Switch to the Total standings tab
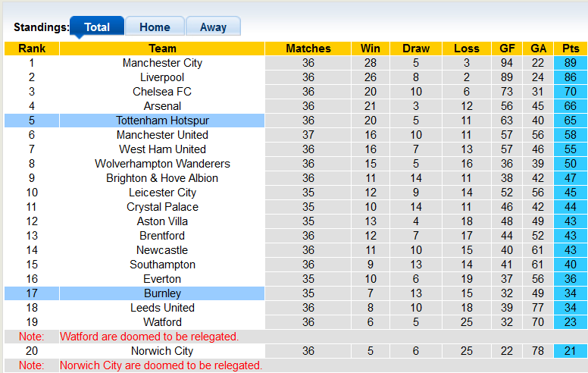The height and width of the screenshot is (373, 588). tap(96, 27)
